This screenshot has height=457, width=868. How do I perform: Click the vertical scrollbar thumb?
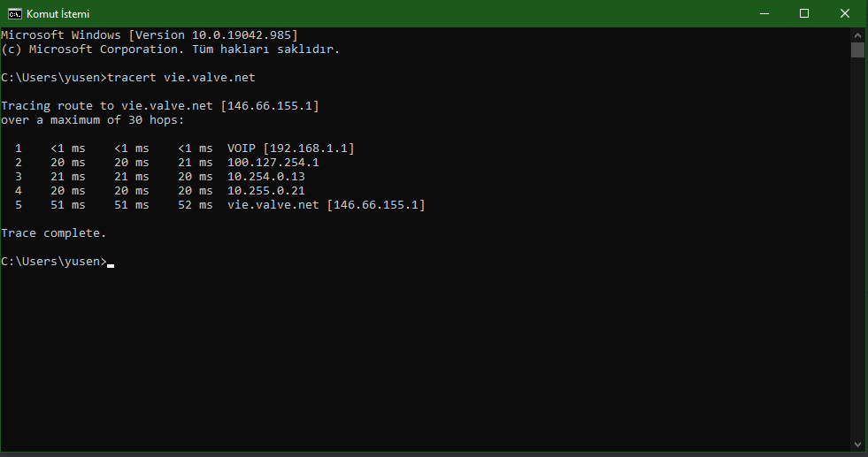(x=857, y=50)
